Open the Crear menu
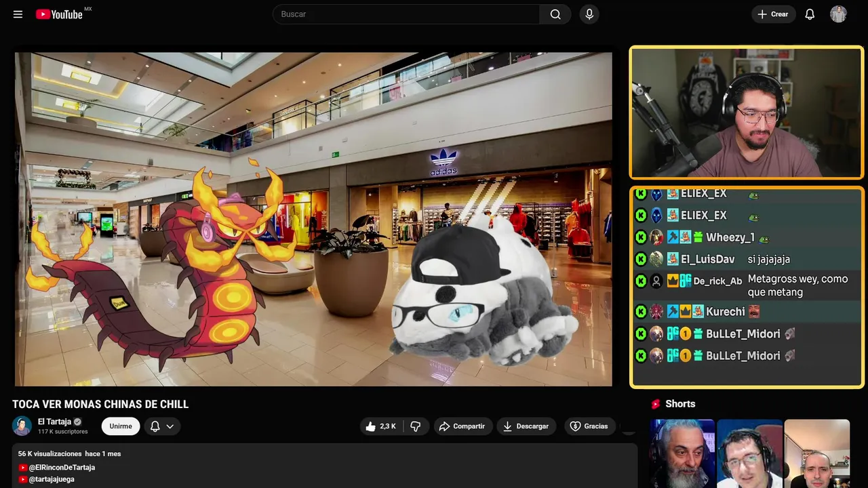868x488 pixels. coord(773,14)
